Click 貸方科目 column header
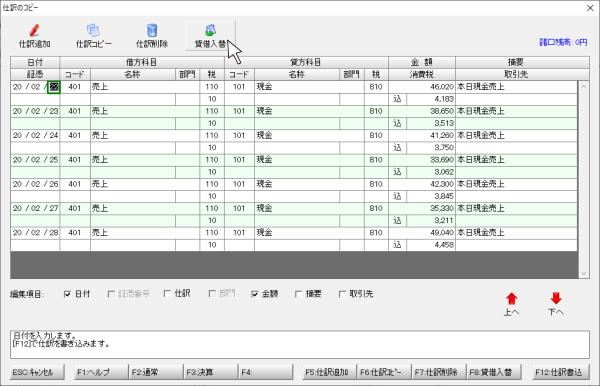 [x=306, y=62]
